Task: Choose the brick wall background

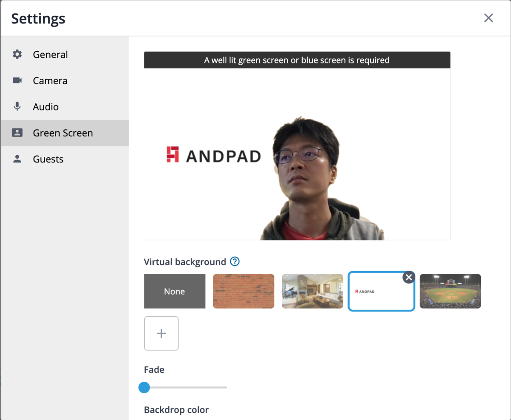Action: 244,291
